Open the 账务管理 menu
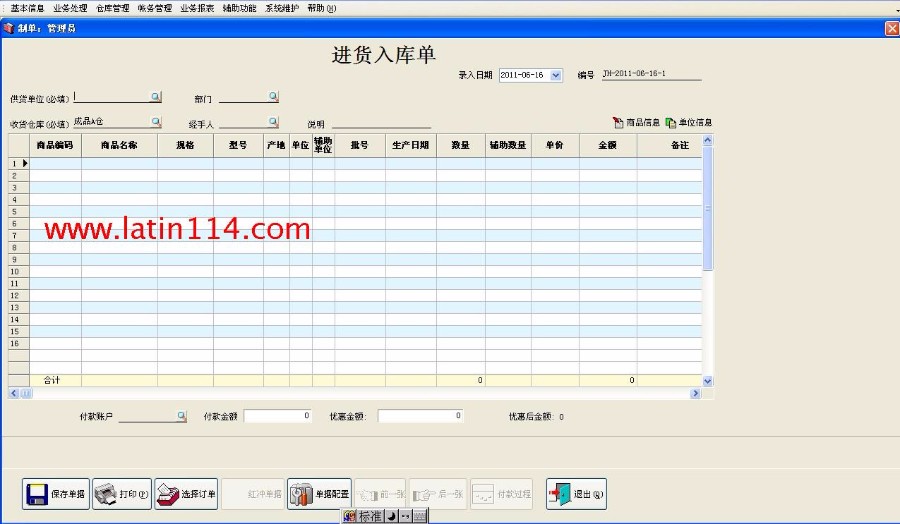Screen dimensions: 900x524 click(155, 8)
